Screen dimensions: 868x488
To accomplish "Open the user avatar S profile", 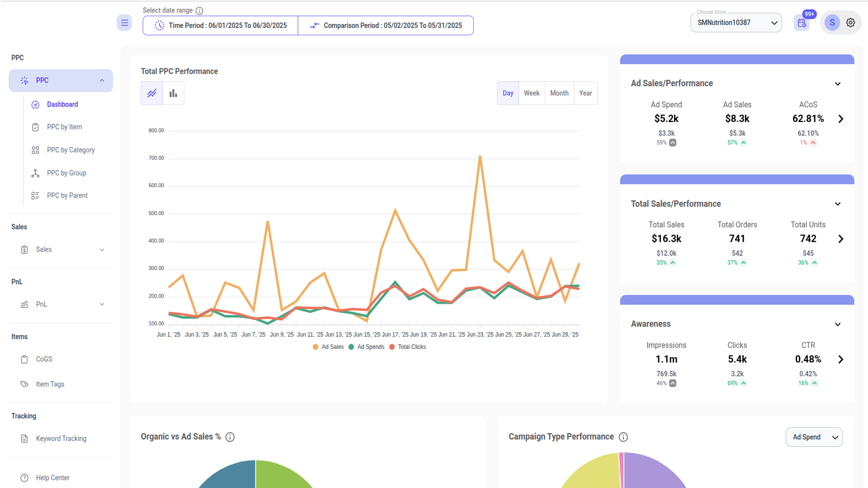I will click(832, 23).
